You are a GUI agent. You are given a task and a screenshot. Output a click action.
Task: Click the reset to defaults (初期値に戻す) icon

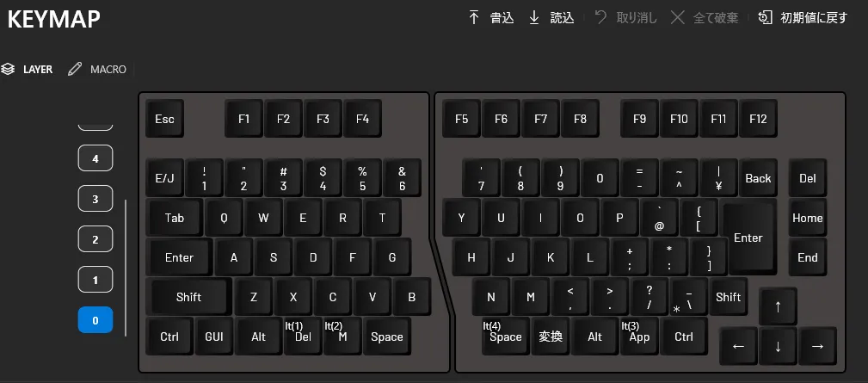pyautogui.click(x=765, y=18)
